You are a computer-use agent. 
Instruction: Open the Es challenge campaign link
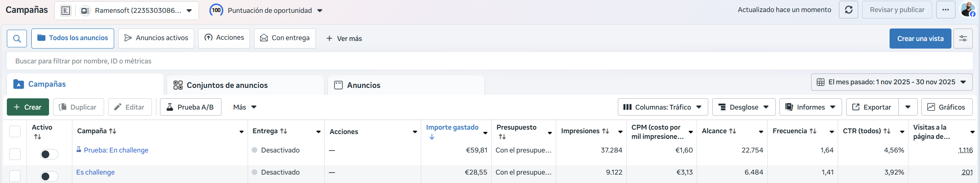pyautogui.click(x=96, y=172)
